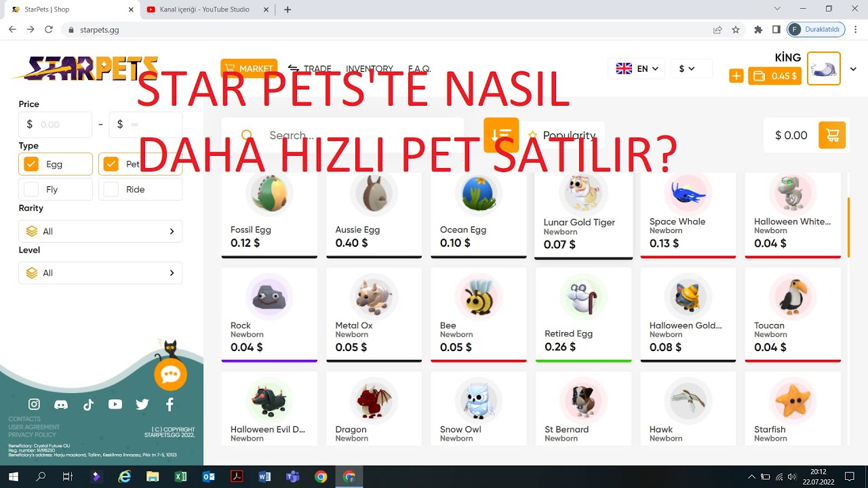Click the minimum price field
The height and width of the screenshot is (488, 868).
[x=56, y=125]
